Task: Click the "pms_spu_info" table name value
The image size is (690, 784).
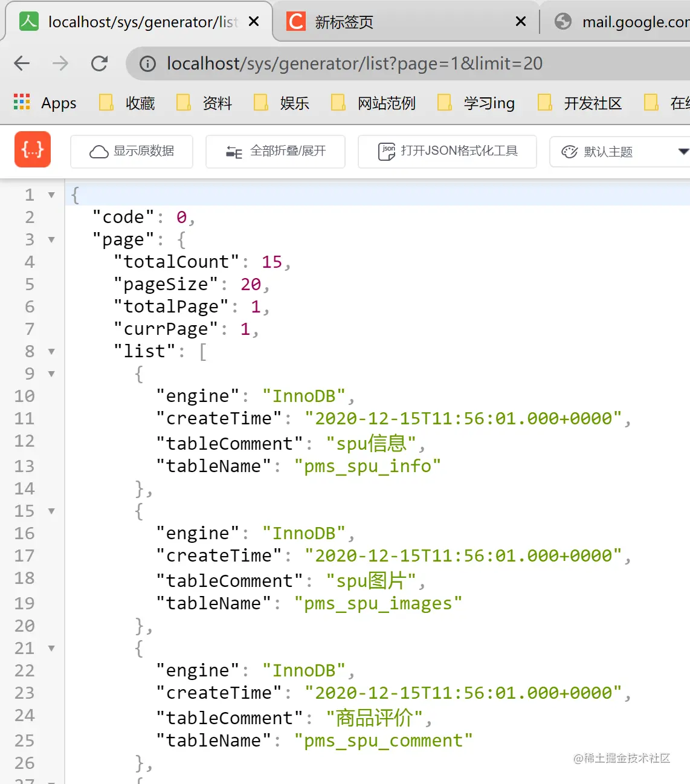Action: (x=368, y=466)
